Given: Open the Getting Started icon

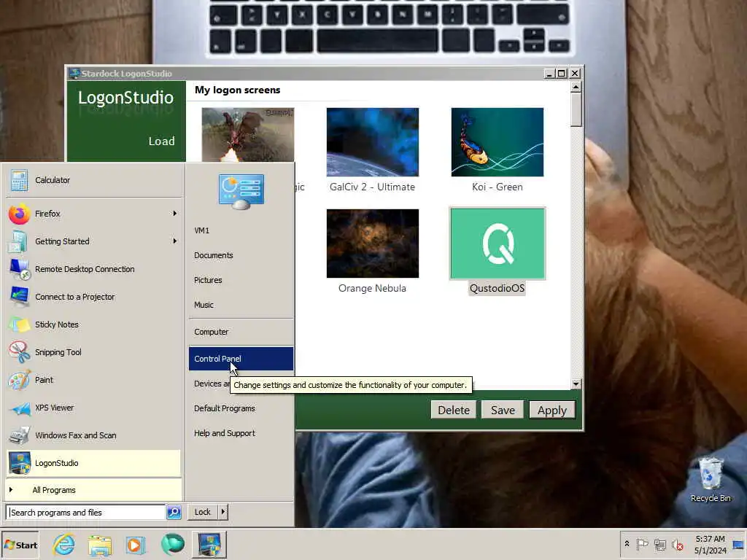Looking at the screenshot, I should click(x=18, y=241).
